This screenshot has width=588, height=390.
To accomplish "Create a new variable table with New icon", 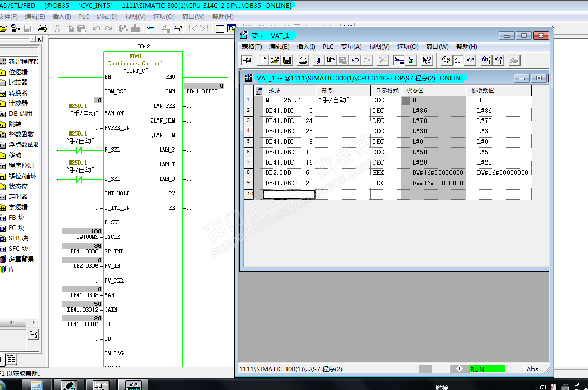I will click(263, 60).
